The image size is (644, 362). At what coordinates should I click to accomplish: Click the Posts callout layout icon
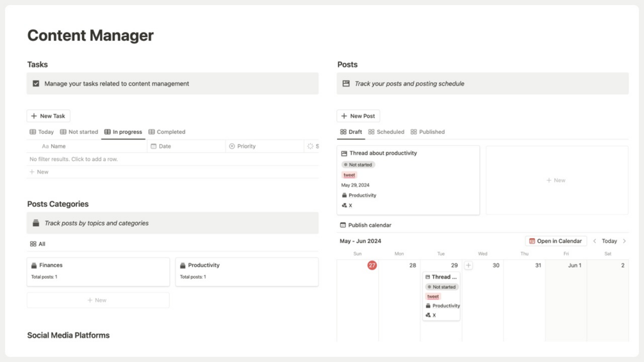346,83
